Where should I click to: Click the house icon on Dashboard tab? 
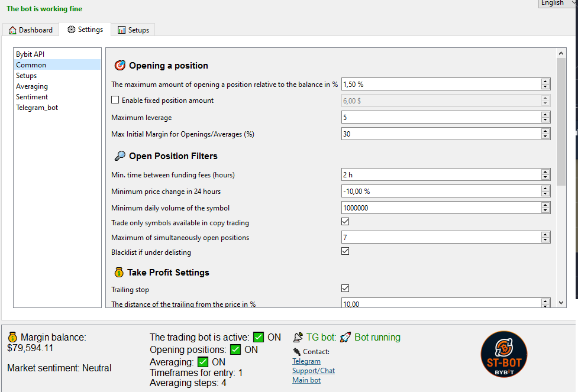[12, 30]
